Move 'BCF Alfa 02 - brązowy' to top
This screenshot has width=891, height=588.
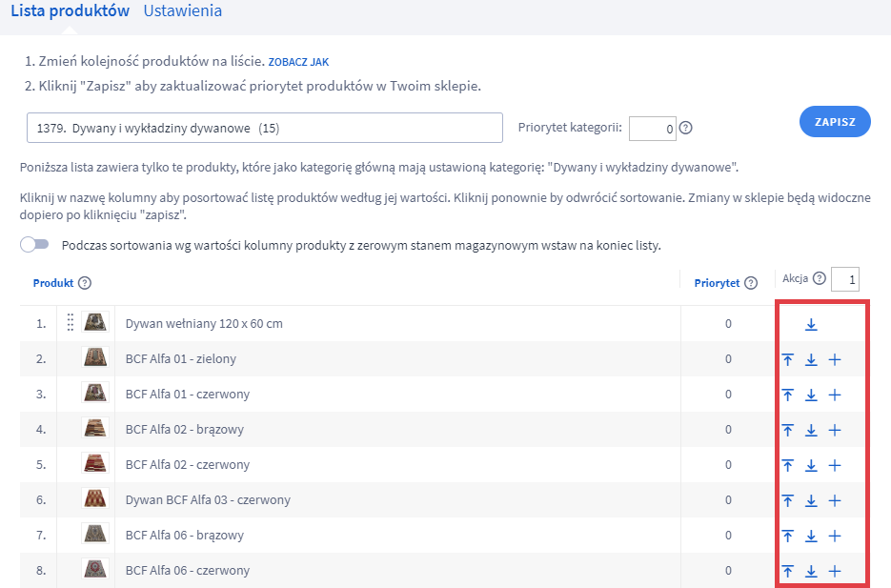pos(787,430)
